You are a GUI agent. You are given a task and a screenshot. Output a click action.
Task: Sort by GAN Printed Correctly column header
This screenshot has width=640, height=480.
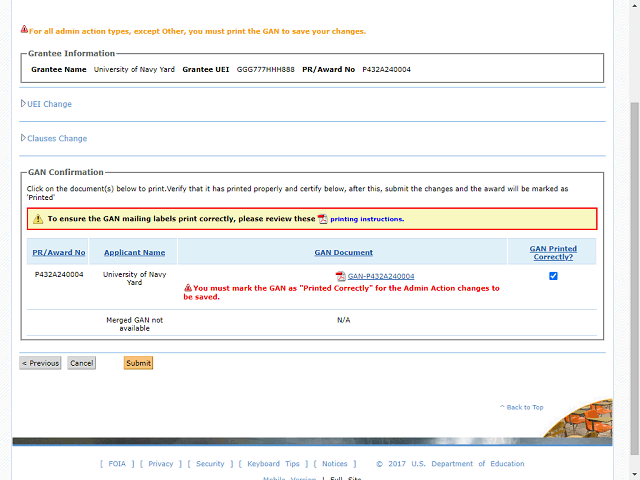[x=553, y=253]
